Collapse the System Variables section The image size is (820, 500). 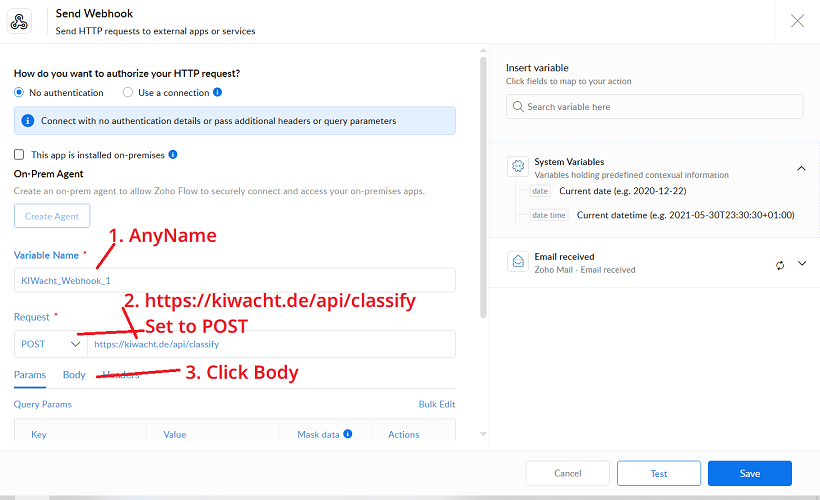[801, 169]
